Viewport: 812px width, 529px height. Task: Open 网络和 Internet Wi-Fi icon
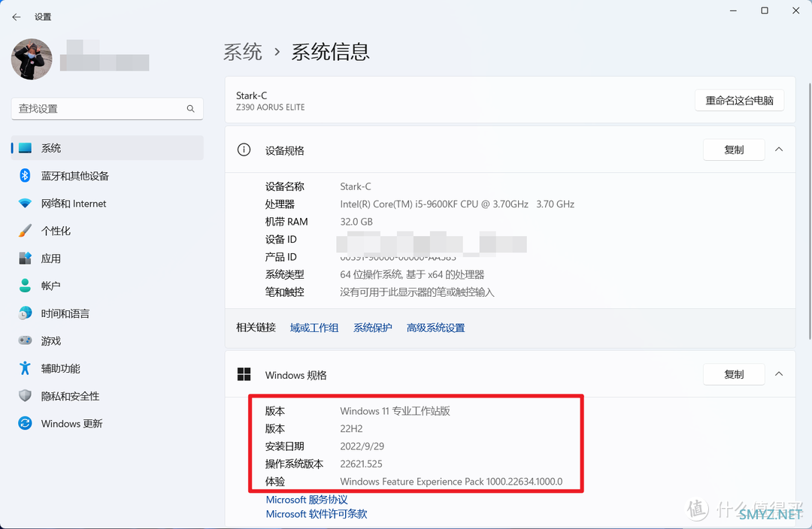[25, 204]
